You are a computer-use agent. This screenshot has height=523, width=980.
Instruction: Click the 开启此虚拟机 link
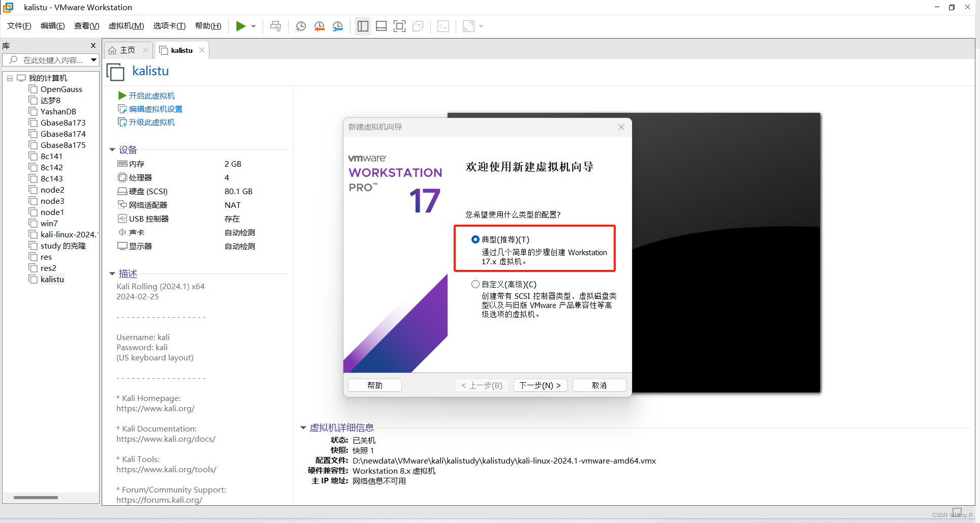coord(151,96)
